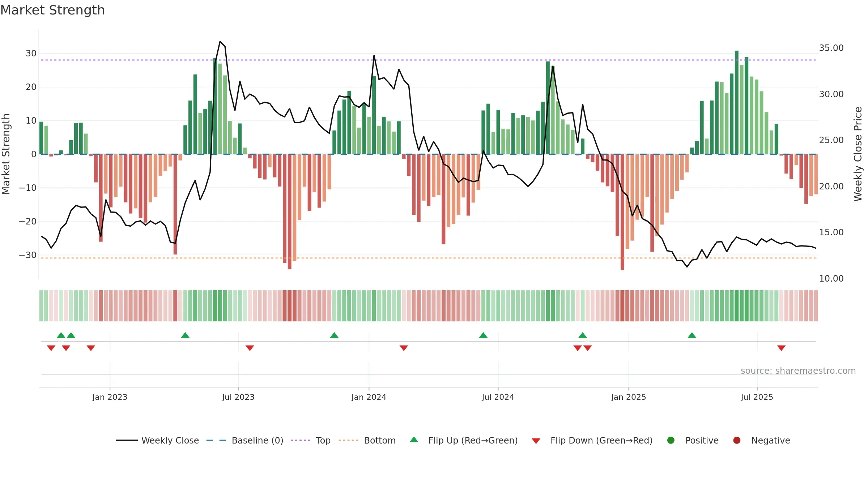This screenshot has height=488, width=868.
Task: Click the Jan 2023 x-axis label
Action: (x=110, y=397)
